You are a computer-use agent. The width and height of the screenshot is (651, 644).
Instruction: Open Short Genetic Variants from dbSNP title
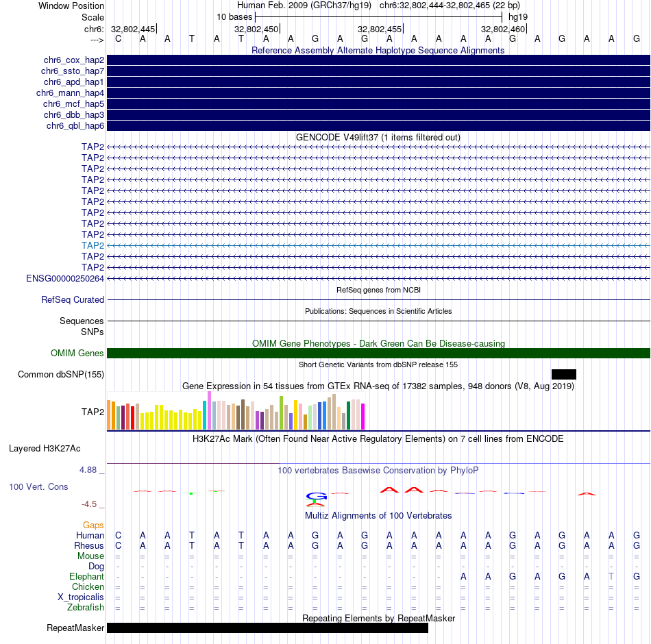378,364
